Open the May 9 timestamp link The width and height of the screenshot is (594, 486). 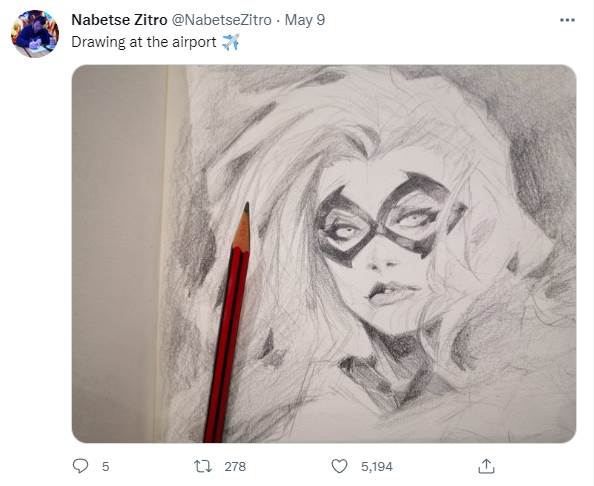305,20
